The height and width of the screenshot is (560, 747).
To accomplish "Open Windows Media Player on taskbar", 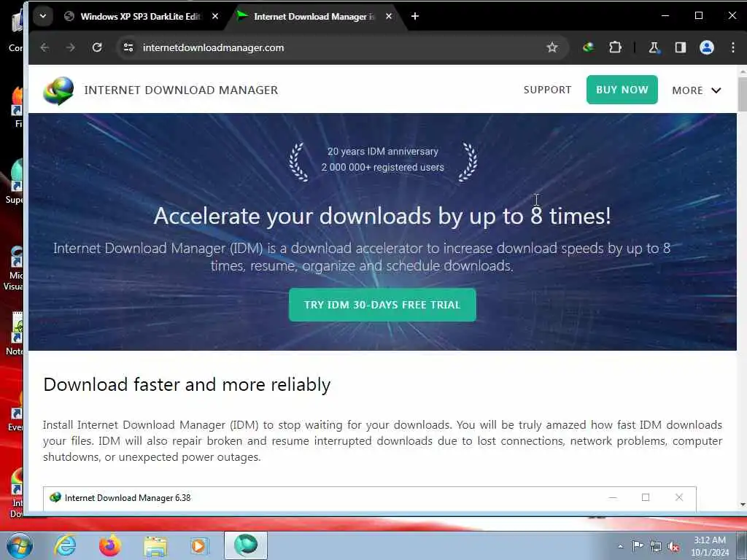I will click(x=199, y=545).
